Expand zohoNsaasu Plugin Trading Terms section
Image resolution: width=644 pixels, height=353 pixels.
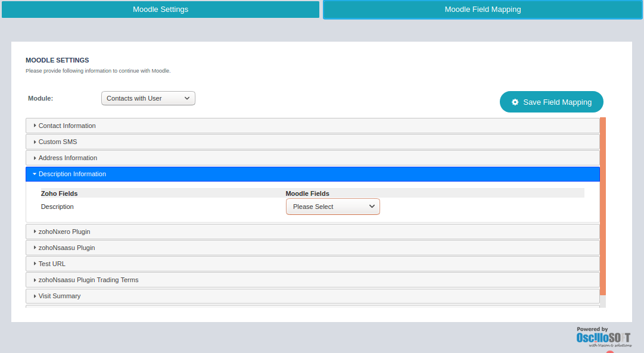coord(313,280)
